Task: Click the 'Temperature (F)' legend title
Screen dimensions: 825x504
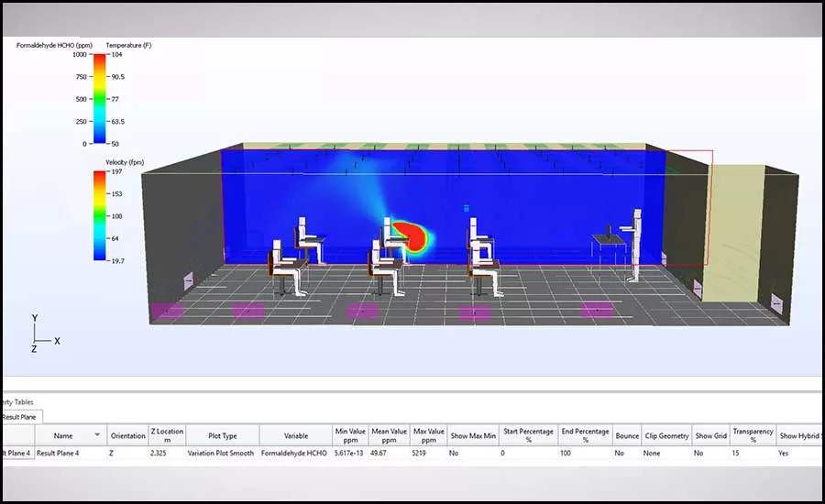Action: (x=128, y=45)
